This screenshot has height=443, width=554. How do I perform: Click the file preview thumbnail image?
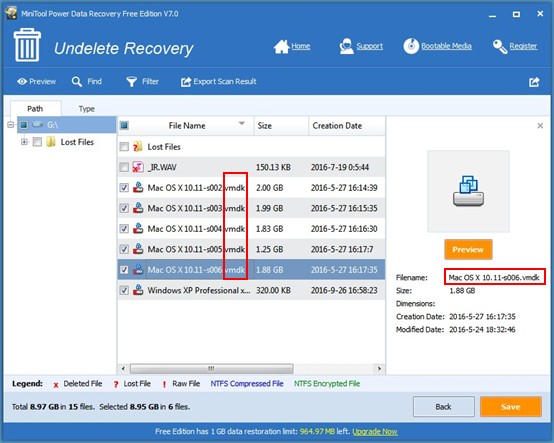(x=468, y=191)
